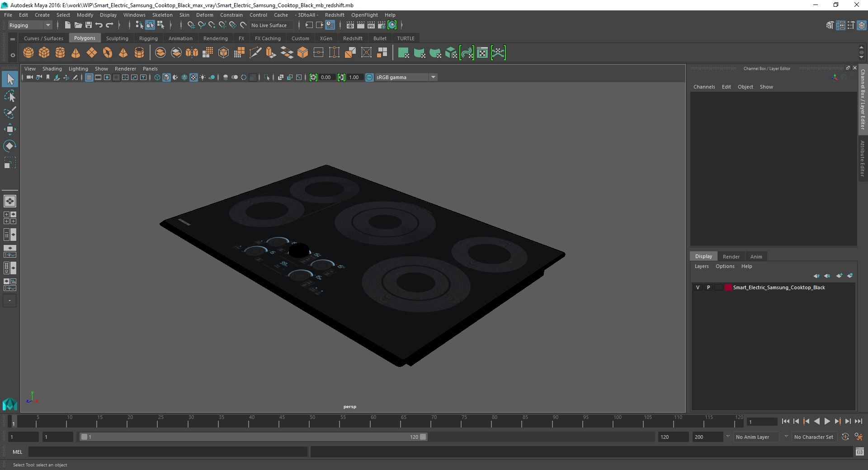Open the Rigging menu set dropdown
This screenshot has height=470, width=868.
[30, 25]
